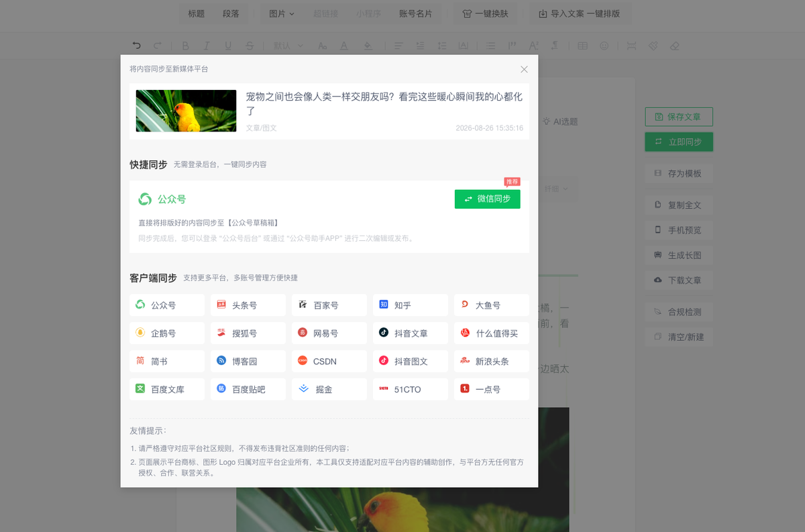
Task: Toggle bold formatting in editor toolbar
Action: (x=186, y=46)
